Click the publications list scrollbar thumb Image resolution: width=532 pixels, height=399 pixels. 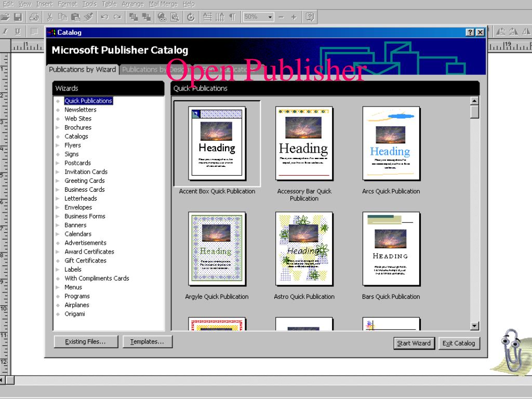(x=474, y=112)
